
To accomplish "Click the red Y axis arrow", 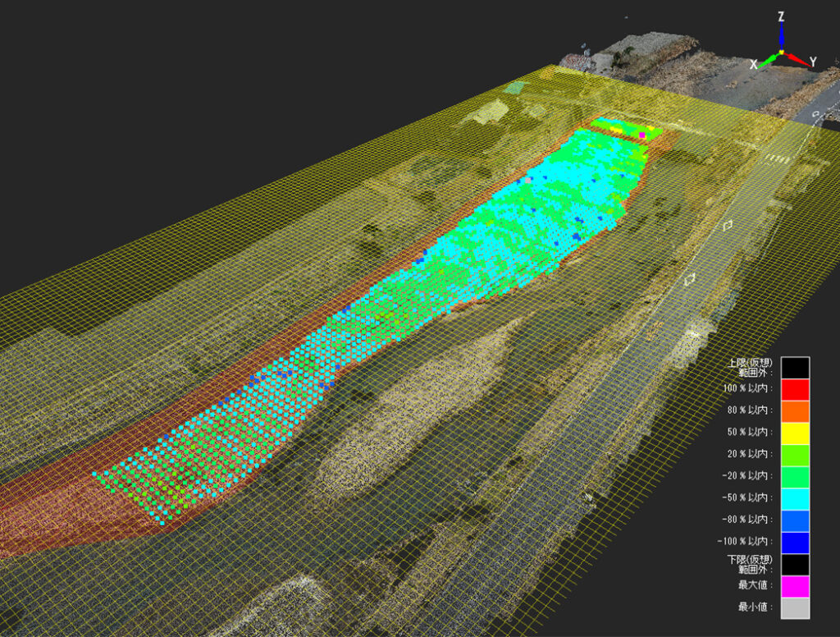I will click(797, 57).
